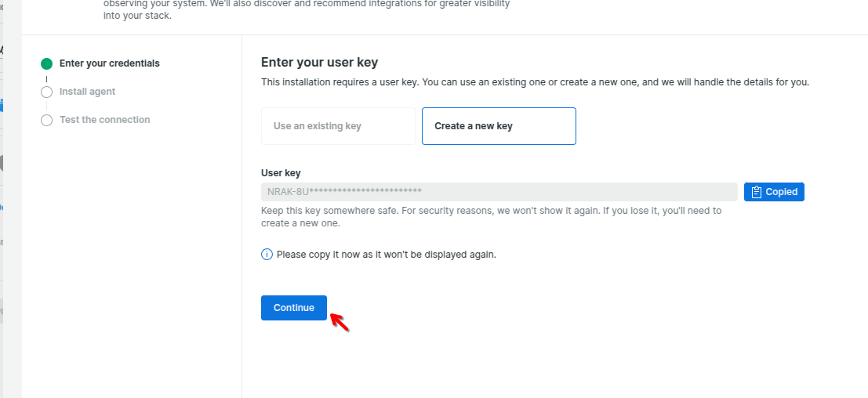Click the clipboard icon beside the user key
The height and width of the screenshot is (398, 868).
757,192
